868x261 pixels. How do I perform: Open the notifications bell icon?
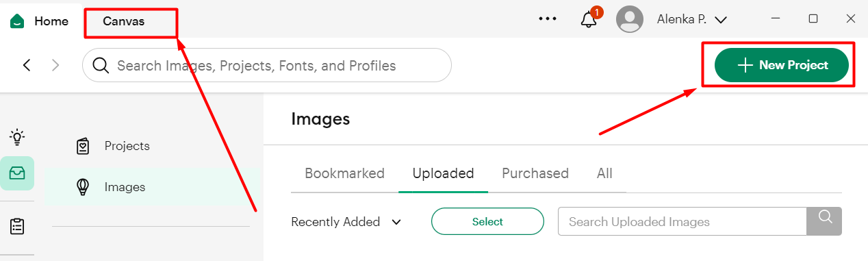coord(589,19)
